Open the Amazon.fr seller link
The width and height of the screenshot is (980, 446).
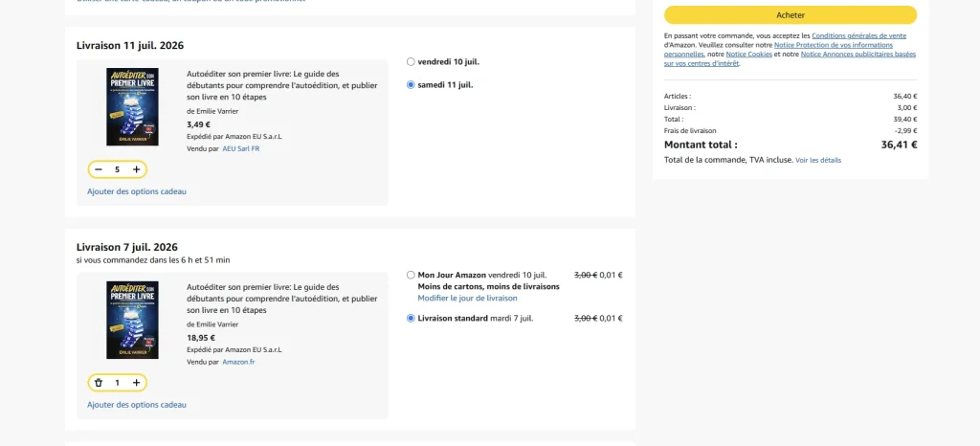tap(238, 362)
